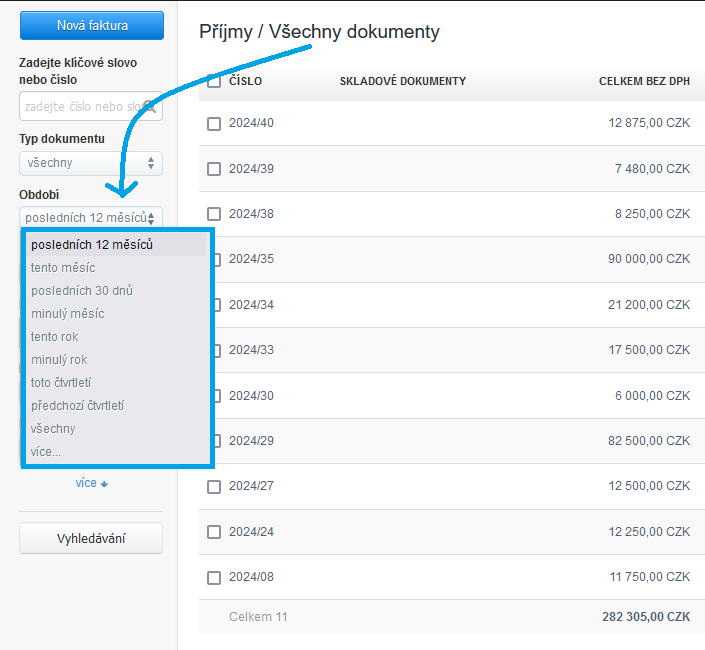Check the box for invoice 2024/27
The height and width of the screenshot is (650, 705).
pos(214,486)
